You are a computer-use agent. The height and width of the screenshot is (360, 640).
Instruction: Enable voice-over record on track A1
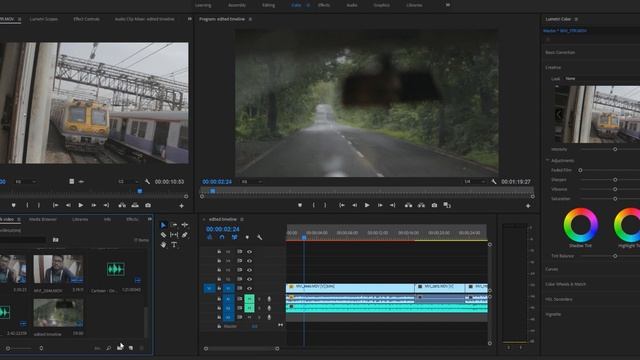[x=269, y=299]
